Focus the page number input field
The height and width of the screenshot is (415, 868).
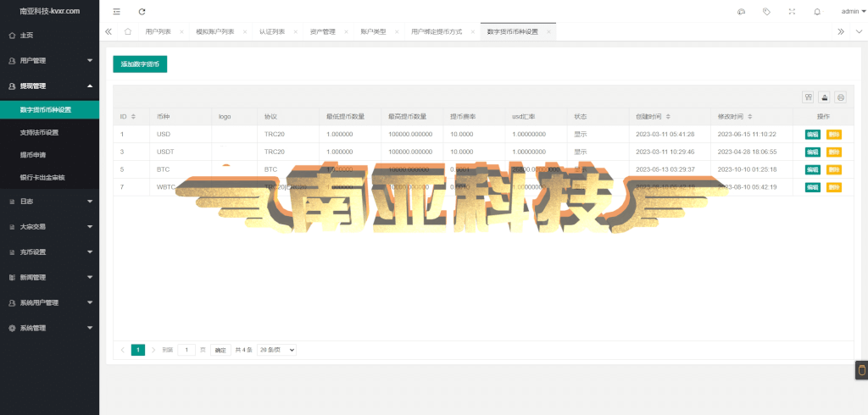coord(186,350)
